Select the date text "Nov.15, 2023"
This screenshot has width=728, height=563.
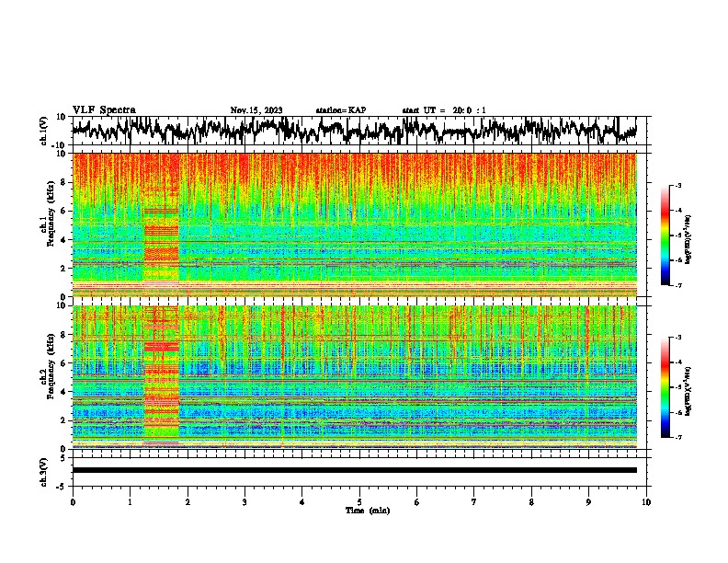[x=256, y=110]
